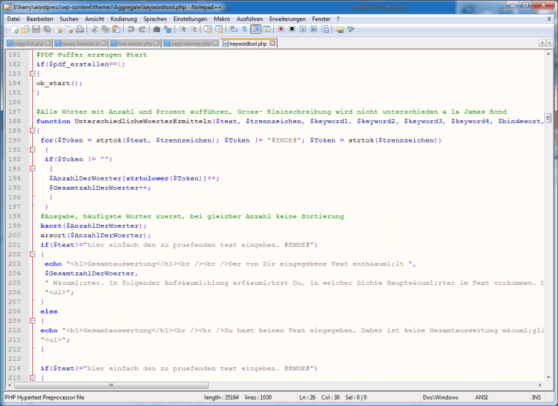Open Find with the binoculars icon
The width and height of the screenshot is (558, 406).
pyautogui.click(x=156, y=30)
